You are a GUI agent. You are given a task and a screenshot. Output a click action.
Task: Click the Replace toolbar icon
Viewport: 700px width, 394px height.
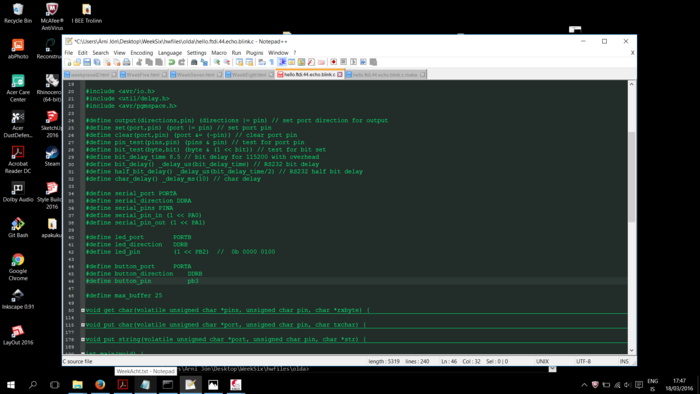pyautogui.click(x=204, y=62)
